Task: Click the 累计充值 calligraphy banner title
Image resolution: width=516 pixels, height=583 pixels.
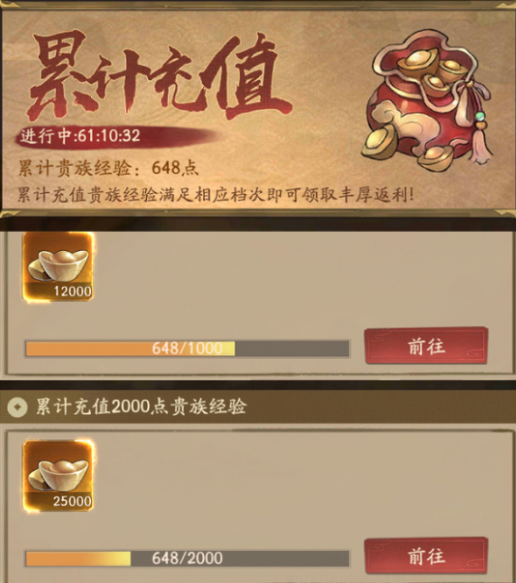Action: click(x=160, y=76)
